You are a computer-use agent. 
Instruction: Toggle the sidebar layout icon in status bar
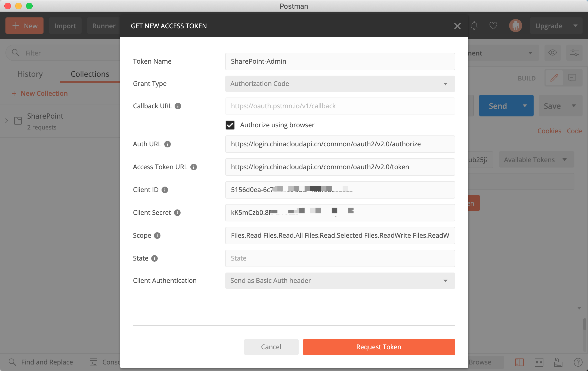click(x=519, y=362)
